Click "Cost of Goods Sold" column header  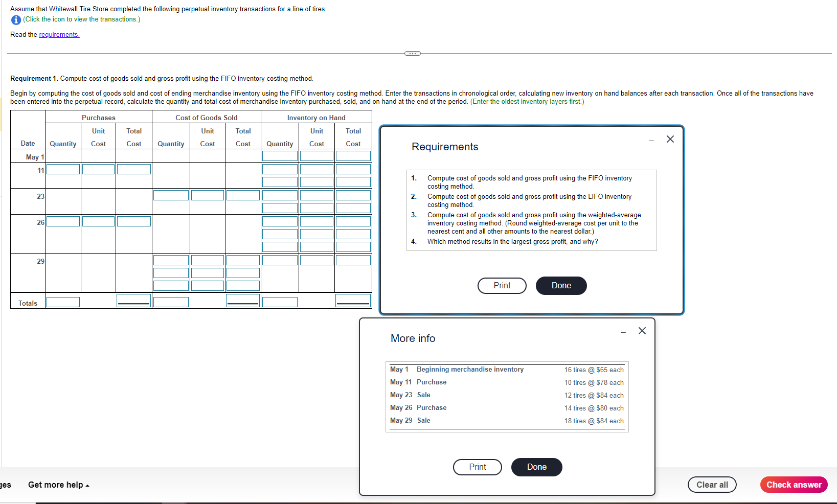click(207, 118)
